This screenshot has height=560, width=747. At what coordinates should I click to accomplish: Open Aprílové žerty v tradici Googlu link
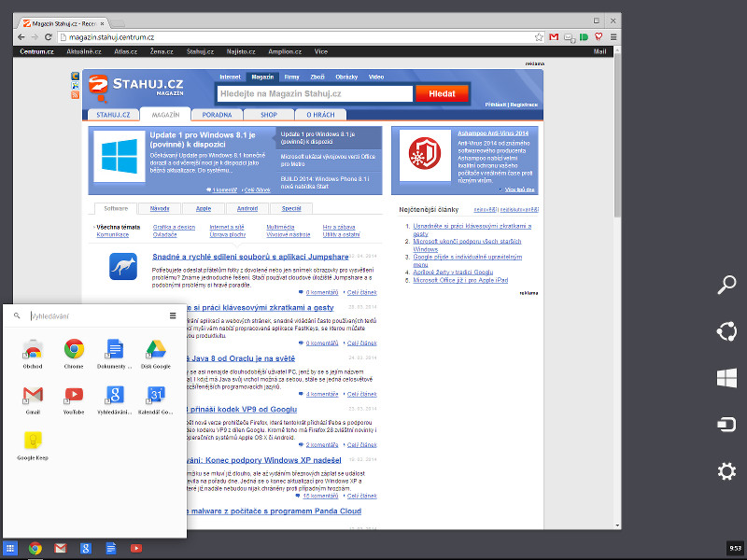[x=453, y=273]
